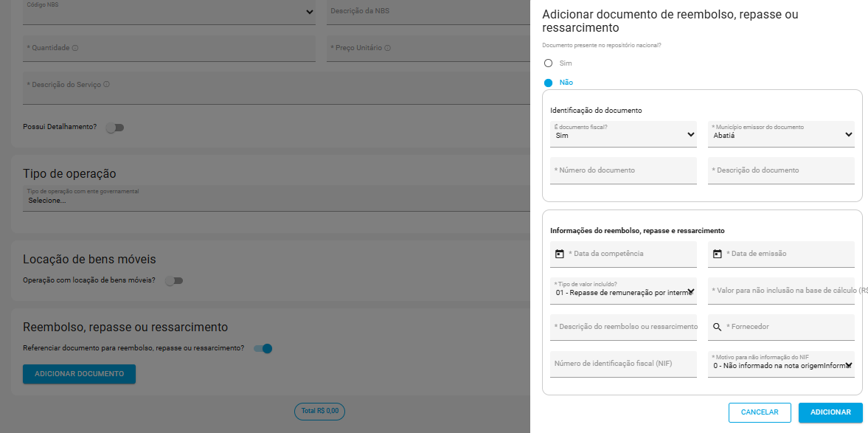Image resolution: width=868 pixels, height=433 pixels.
Task: Toggle the Possui Detalhamento switch
Action: 115,128
